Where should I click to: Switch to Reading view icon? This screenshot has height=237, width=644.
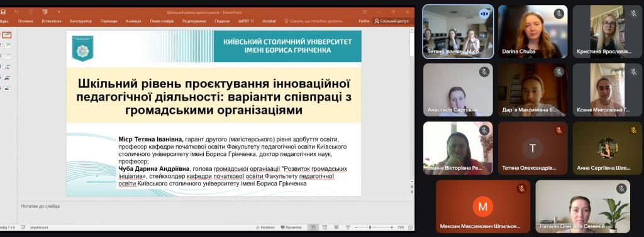coord(336,227)
